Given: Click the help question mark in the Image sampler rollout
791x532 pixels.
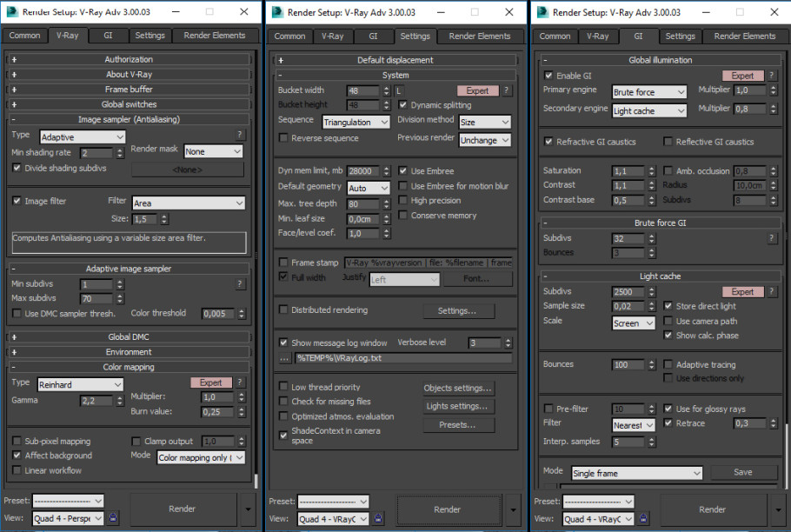Looking at the screenshot, I should pyautogui.click(x=240, y=135).
